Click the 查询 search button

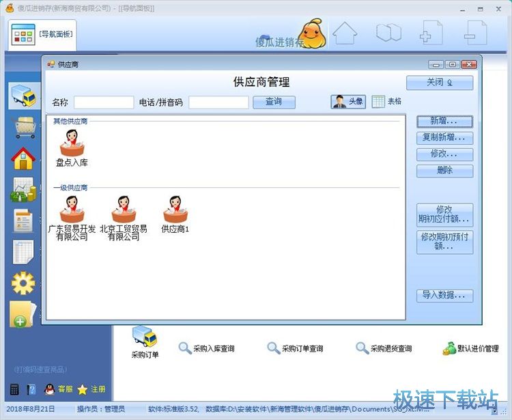tap(274, 102)
